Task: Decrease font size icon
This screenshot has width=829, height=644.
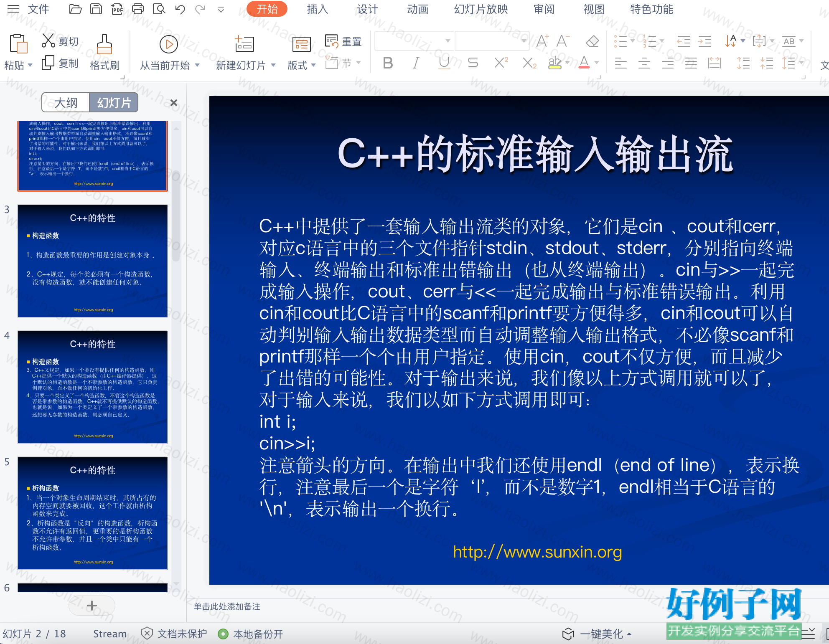Action: coord(563,41)
